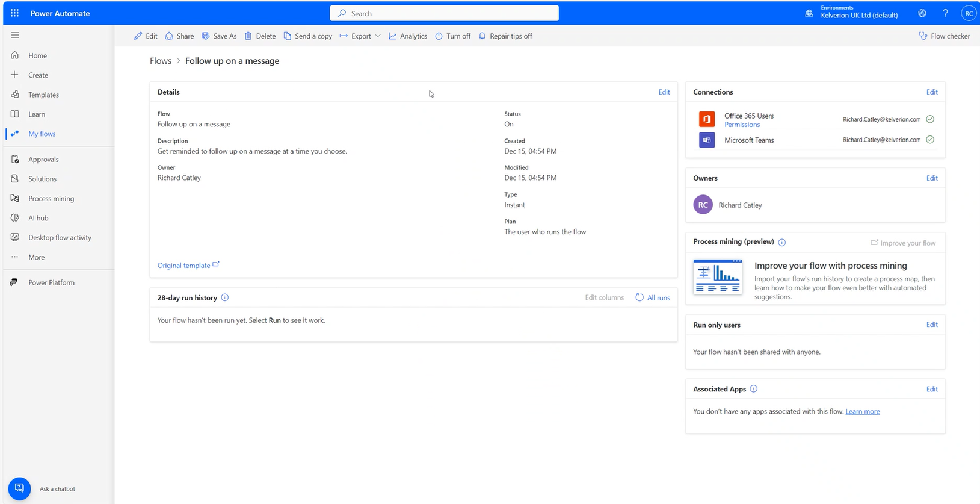Open the app launcher waffle icon
The image size is (980, 504).
coord(14,13)
